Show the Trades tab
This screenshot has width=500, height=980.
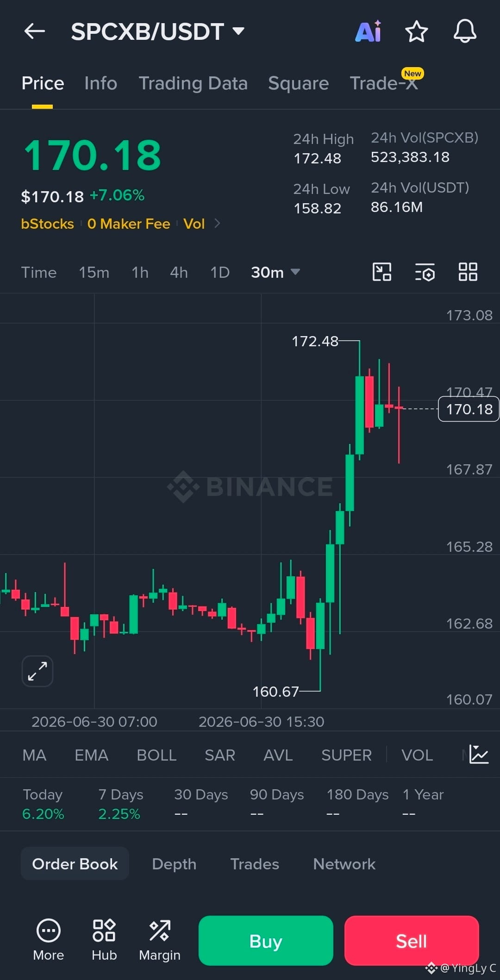click(255, 864)
